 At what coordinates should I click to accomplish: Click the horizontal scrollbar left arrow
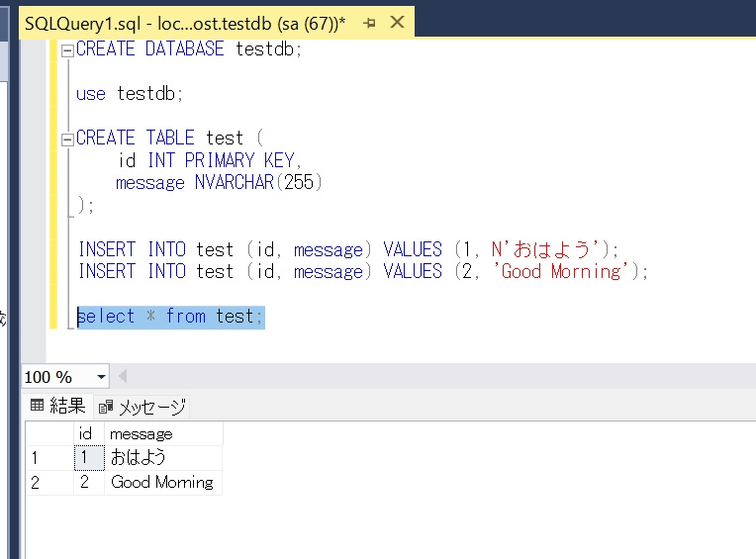tap(123, 376)
